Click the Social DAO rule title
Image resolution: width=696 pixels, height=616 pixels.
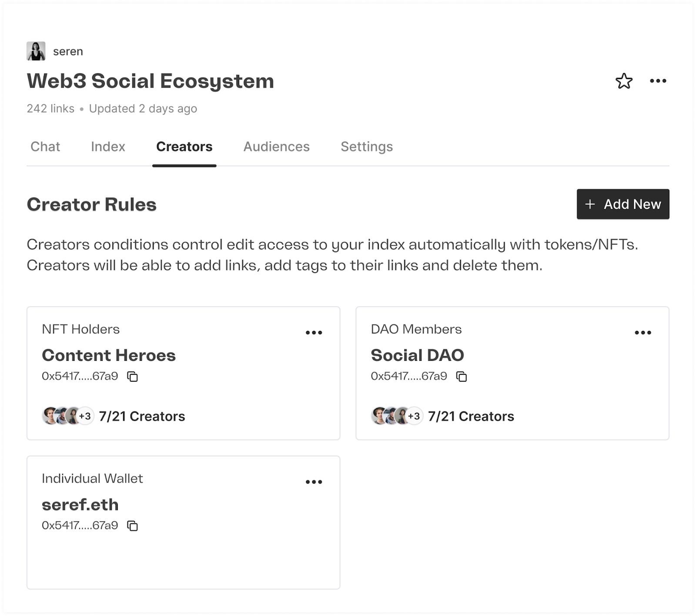coord(417,356)
